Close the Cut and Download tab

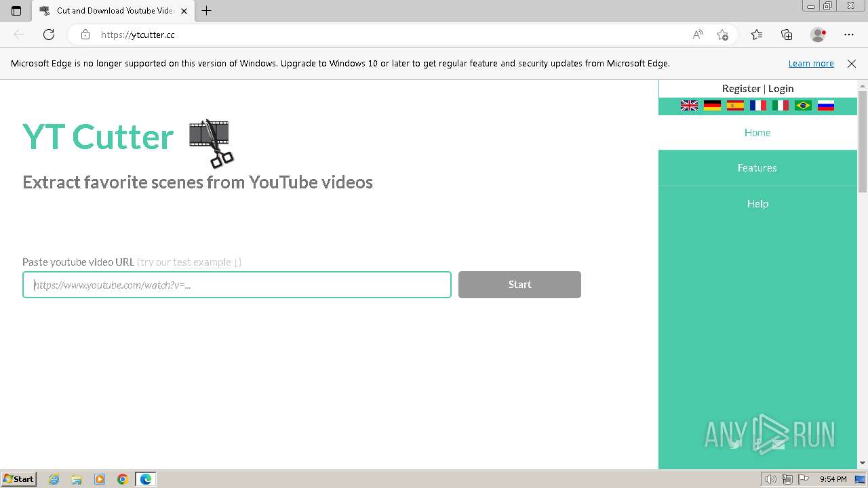point(184,11)
